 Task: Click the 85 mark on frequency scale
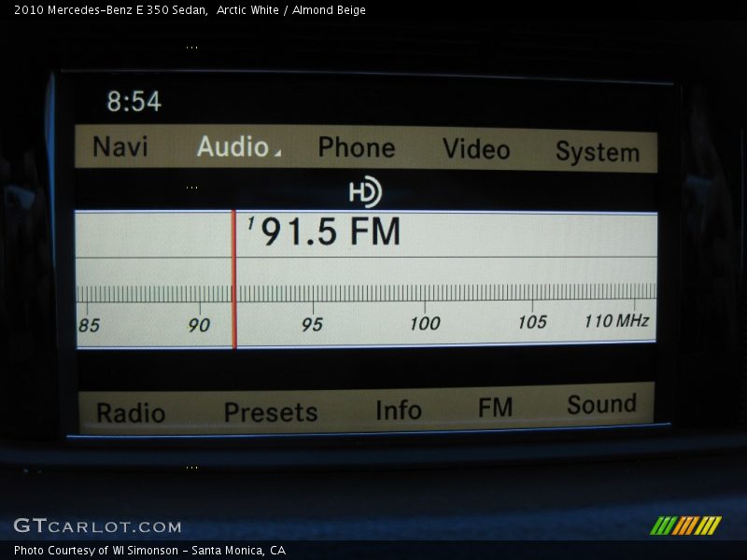point(89,326)
